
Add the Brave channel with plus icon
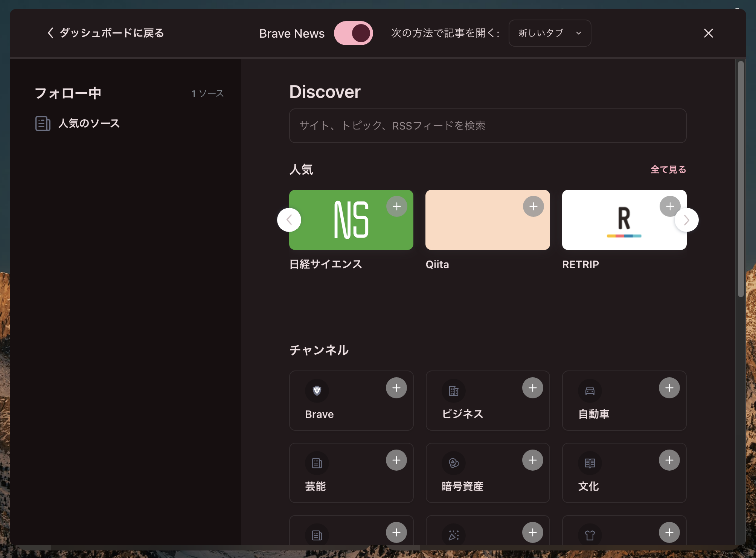396,388
